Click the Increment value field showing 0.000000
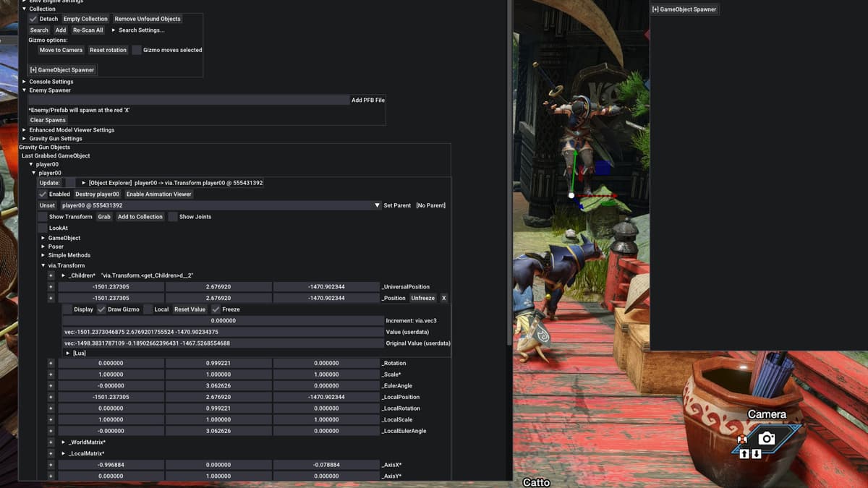868x488 pixels. [223, 320]
